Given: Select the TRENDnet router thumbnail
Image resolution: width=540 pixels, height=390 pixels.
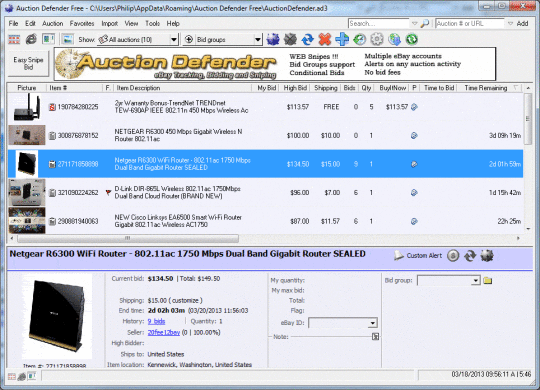Looking at the screenshot, I should coord(27,107).
